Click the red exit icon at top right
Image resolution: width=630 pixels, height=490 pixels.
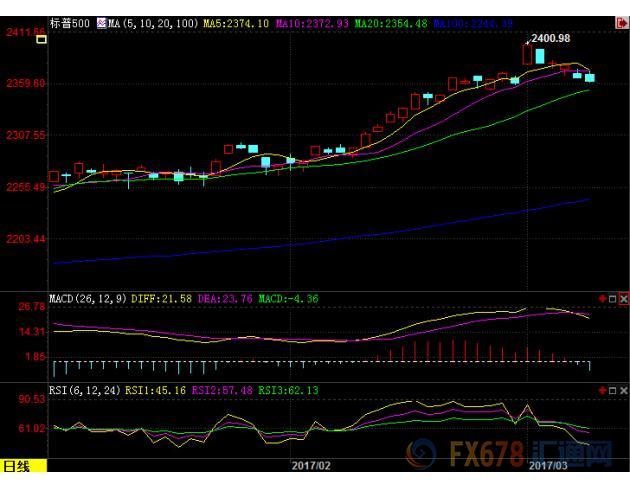point(621,23)
